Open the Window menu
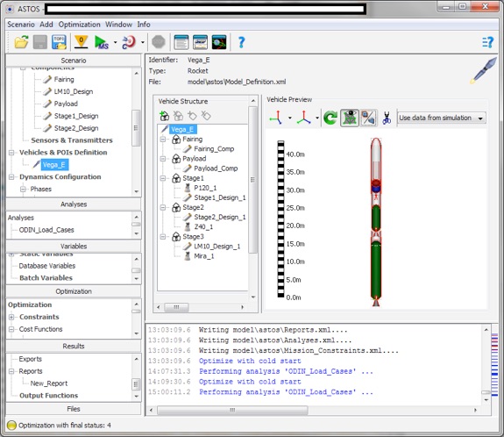The width and height of the screenshot is (504, 437). [x=118, y=25]
